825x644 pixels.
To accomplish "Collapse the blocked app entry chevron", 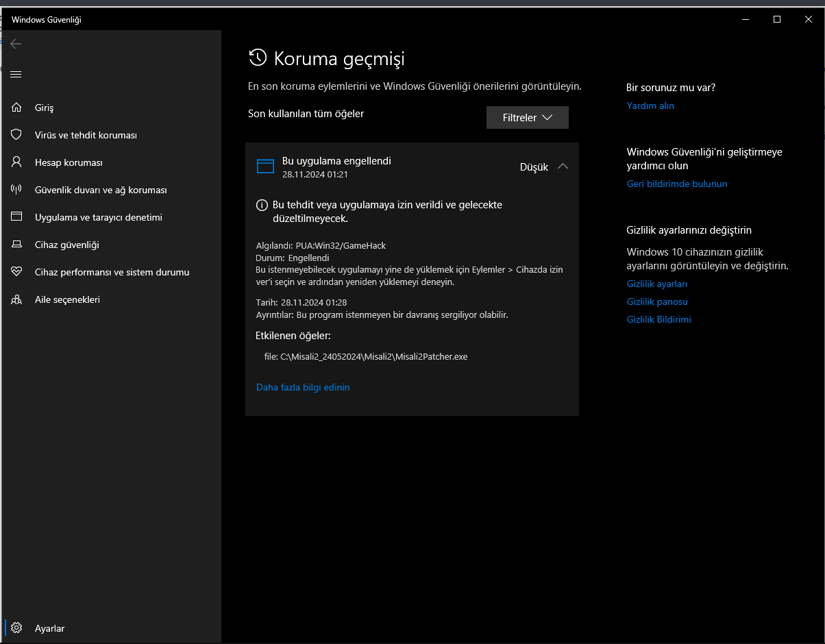I will [x=563, y=166].
